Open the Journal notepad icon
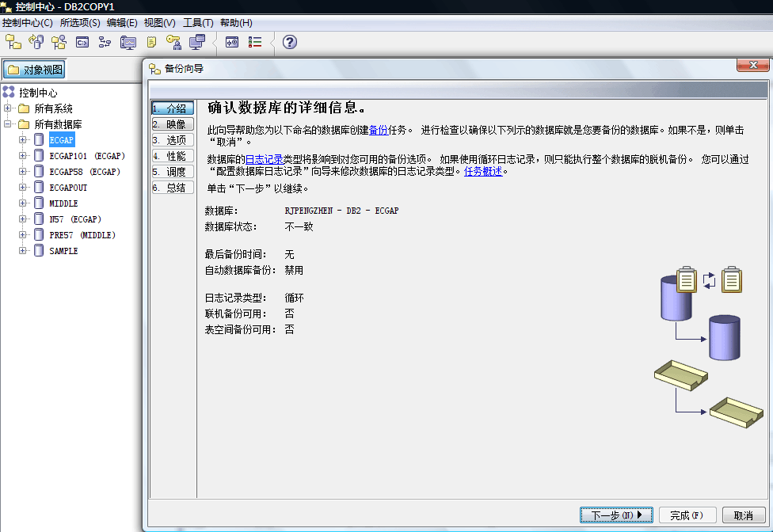The height and width of the screenshot is (532, 773). [151, 43]
